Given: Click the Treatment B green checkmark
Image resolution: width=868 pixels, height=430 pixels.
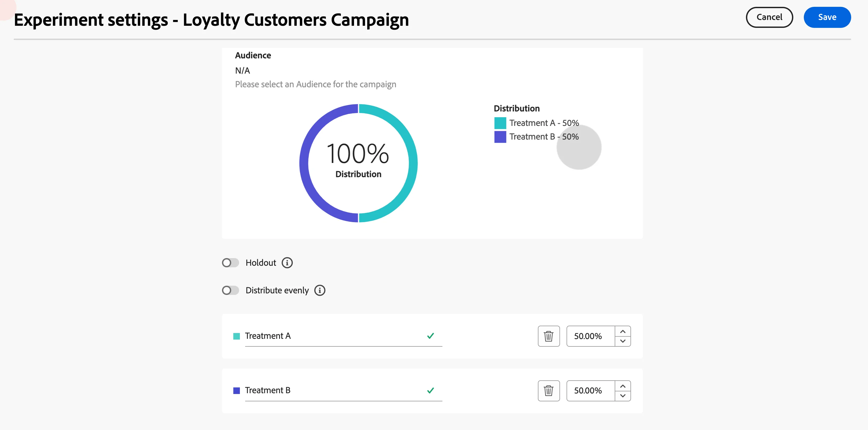Looking at the screenshot, I should click(x=430, y=390).
